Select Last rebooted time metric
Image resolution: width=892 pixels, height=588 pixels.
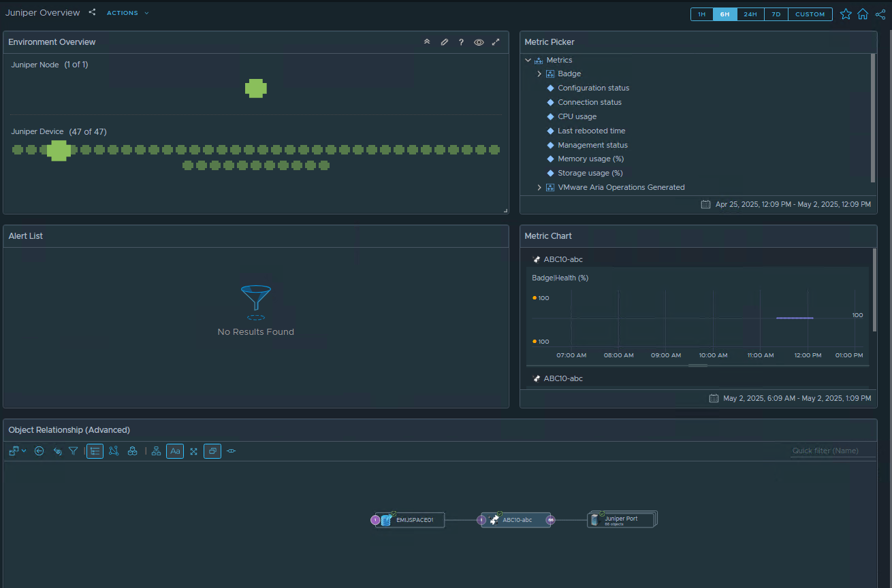(x=591, y=131)
